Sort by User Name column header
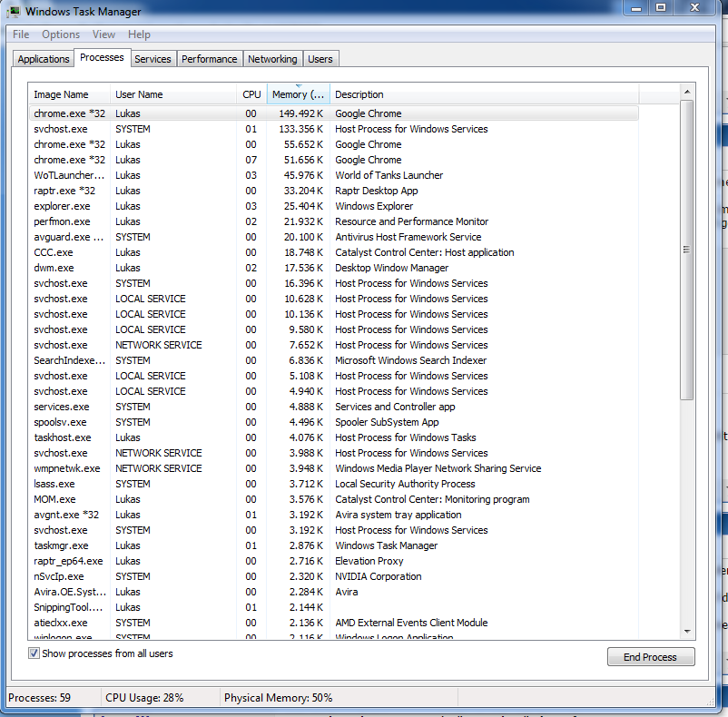 tap(173, 94)
